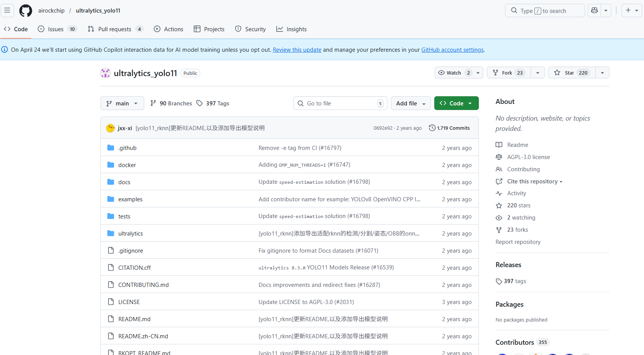Open the Security tab

point(250,29)
